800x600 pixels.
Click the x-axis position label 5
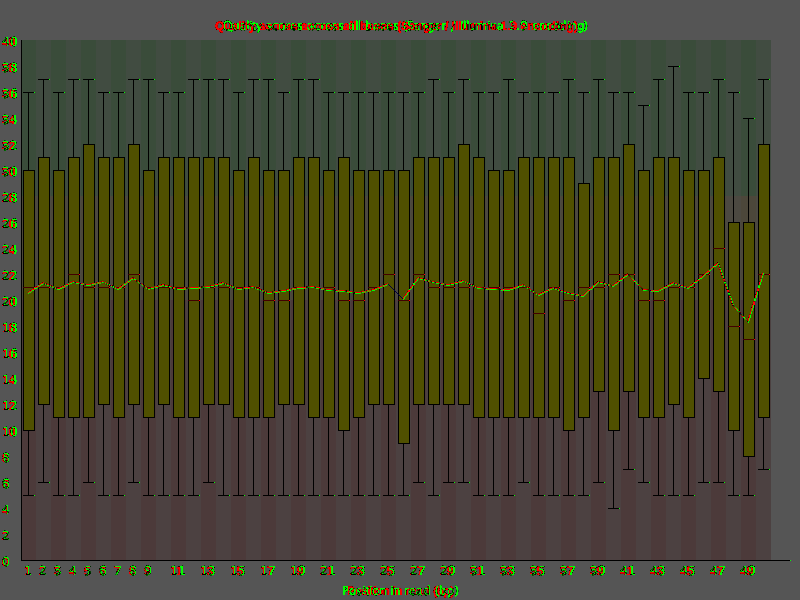[88, 571]
